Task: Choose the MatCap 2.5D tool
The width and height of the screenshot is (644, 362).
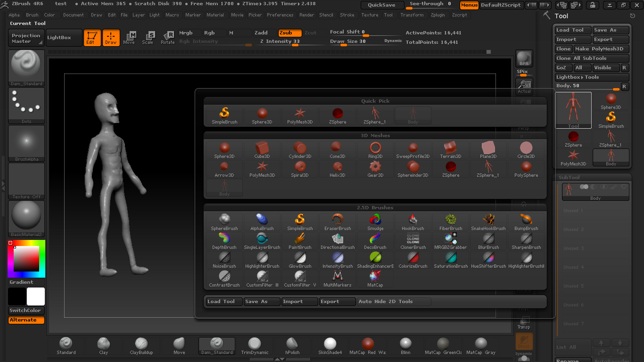Action: pos(375,279)
